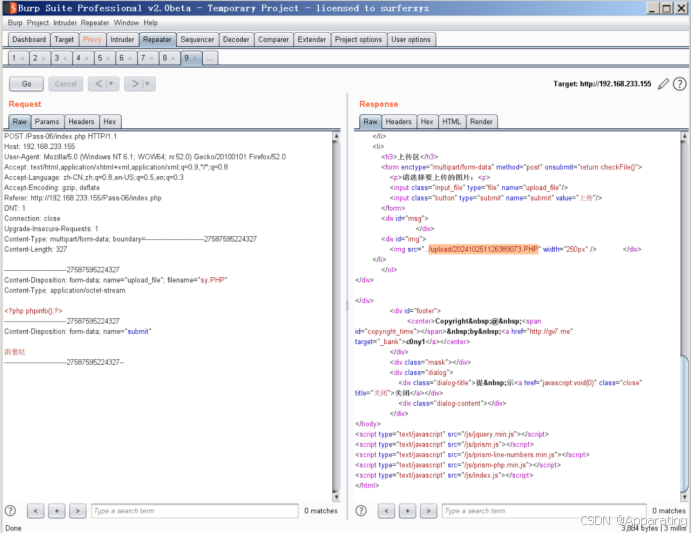The image size is (692, 534).
Task: Open the Intruder menu
Action: 65,23
